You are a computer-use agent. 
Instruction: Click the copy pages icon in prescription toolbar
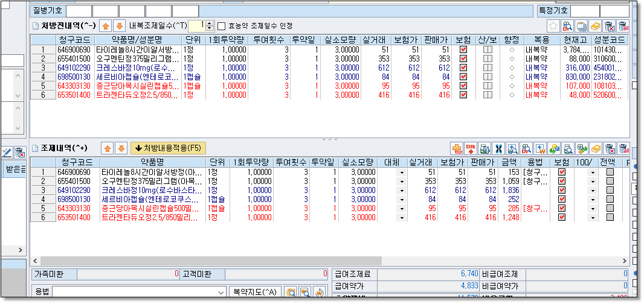pos(581,26)
